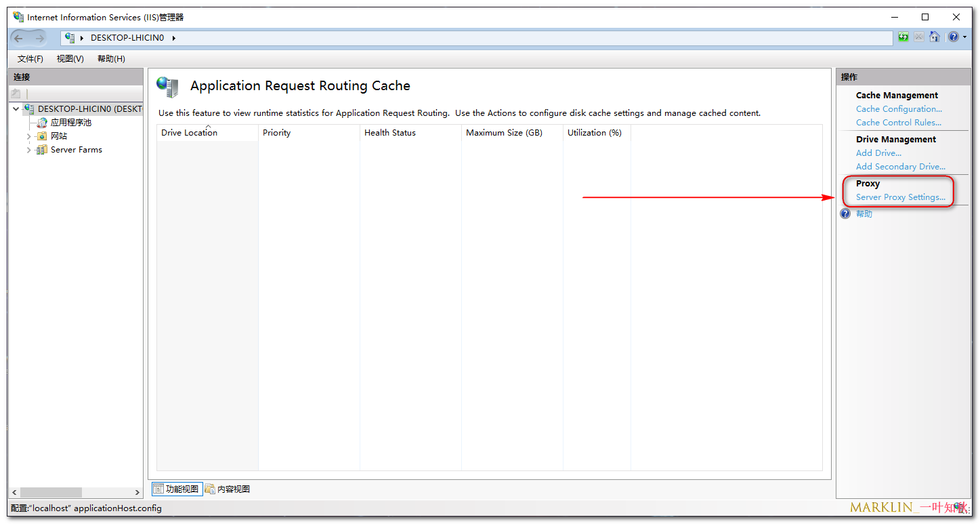Click the 应用程序池 application pools icon
This screenshot has height=524, width=980.
[x=42, y=123]
